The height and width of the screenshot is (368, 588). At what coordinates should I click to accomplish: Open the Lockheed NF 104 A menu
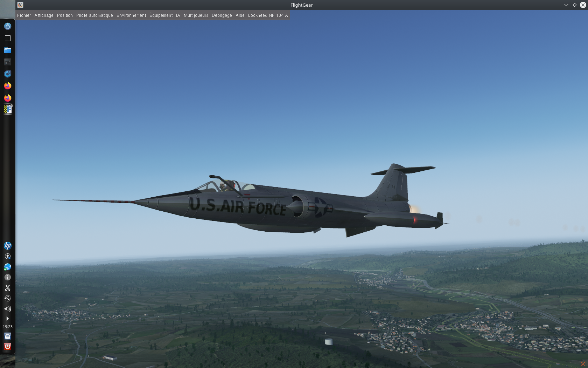click(x=268, y=15)
